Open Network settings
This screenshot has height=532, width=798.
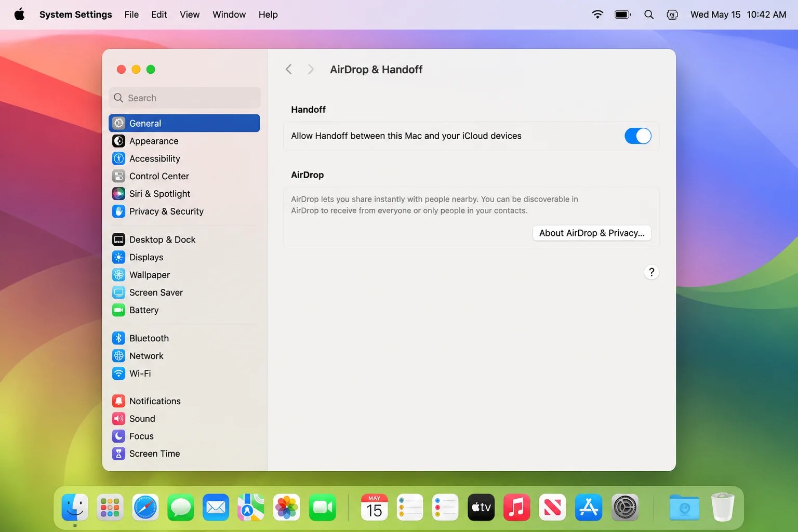click(x=184, y=356)
